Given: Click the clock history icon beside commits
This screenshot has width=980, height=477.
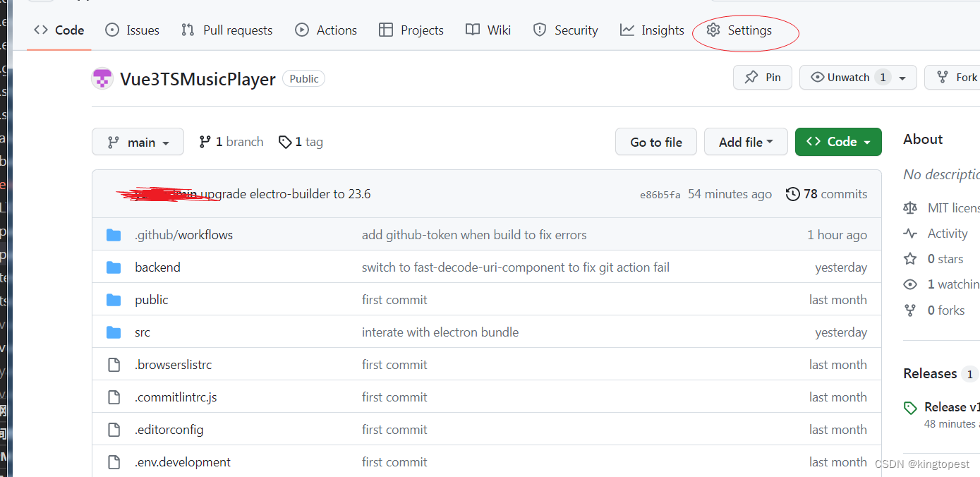Looking at the screenshot, I should (x=792, y=194).
